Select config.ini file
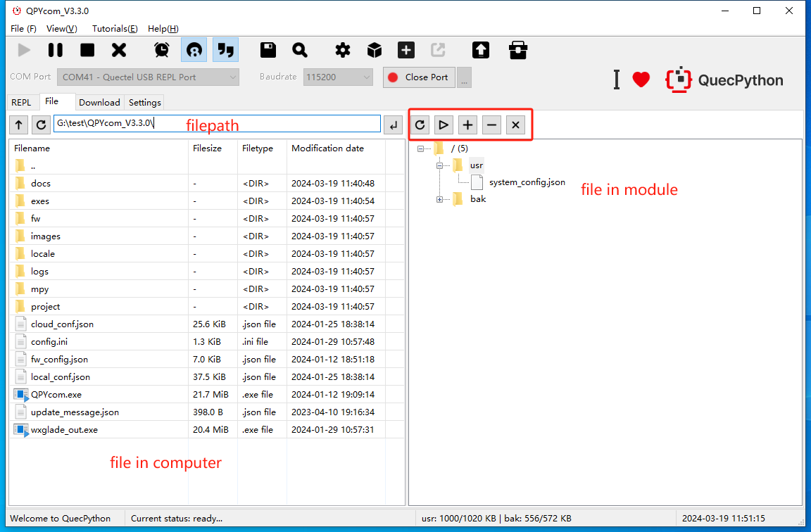 pos(207,342)
